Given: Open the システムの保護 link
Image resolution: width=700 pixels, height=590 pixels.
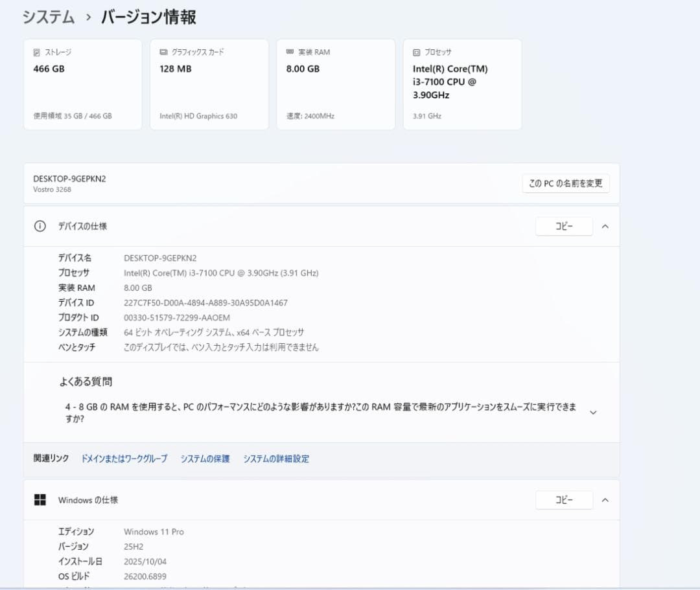Looking at the screenshot, I should (x=204, y=458).
